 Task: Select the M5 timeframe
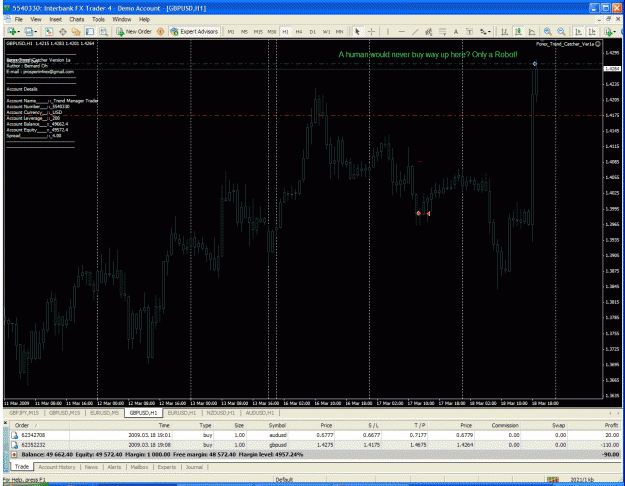pos(244,32)
